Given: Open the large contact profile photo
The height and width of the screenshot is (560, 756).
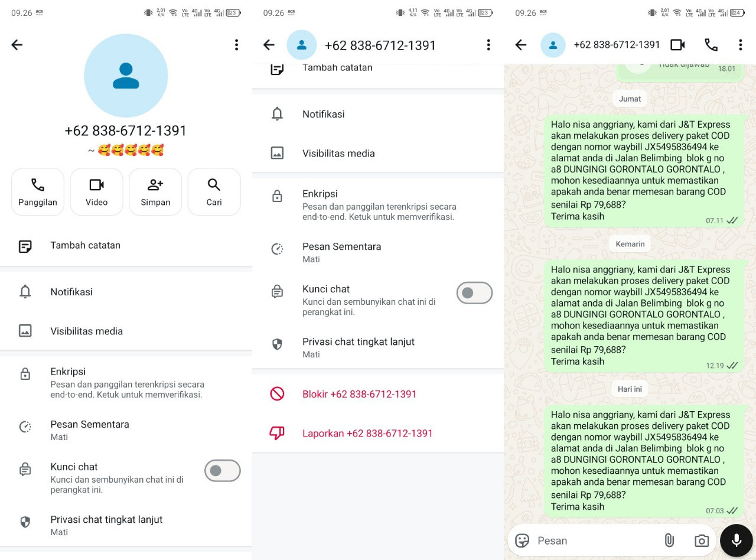Looking at the screenshot, I should point(126,76).
